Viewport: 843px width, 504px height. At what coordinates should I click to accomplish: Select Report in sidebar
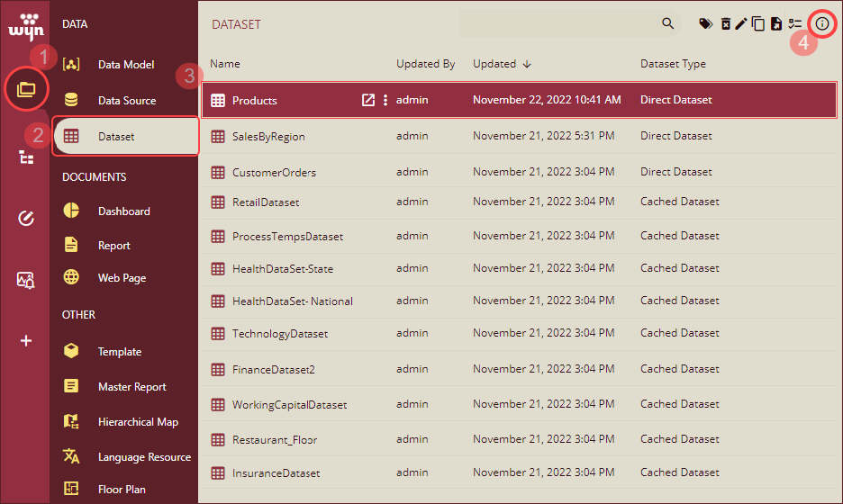(124, 246)
